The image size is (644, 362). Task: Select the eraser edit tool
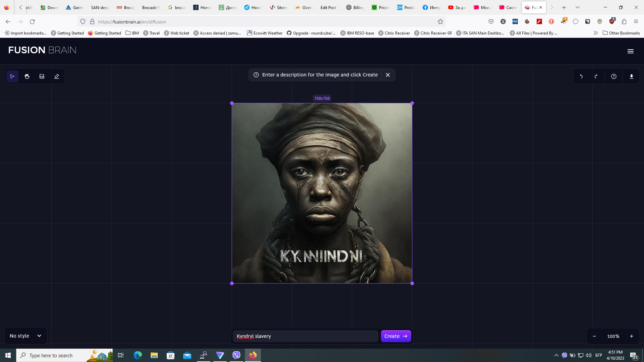(57, 76)
